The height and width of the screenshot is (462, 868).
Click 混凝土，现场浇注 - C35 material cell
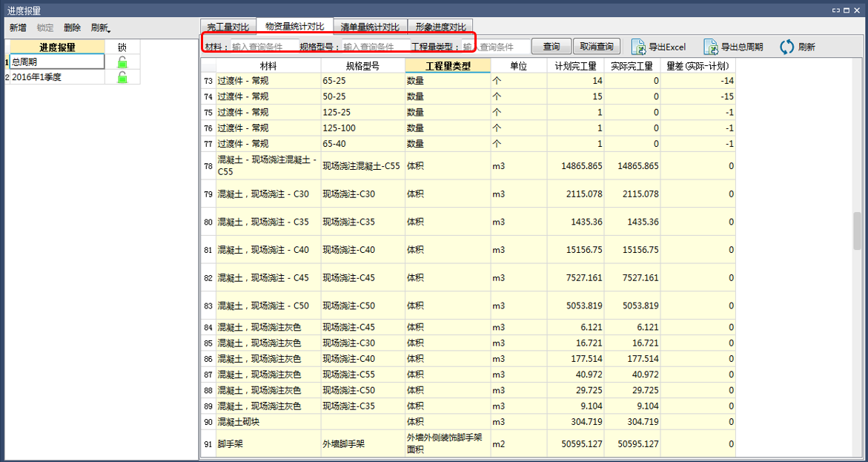pos(268,222)
